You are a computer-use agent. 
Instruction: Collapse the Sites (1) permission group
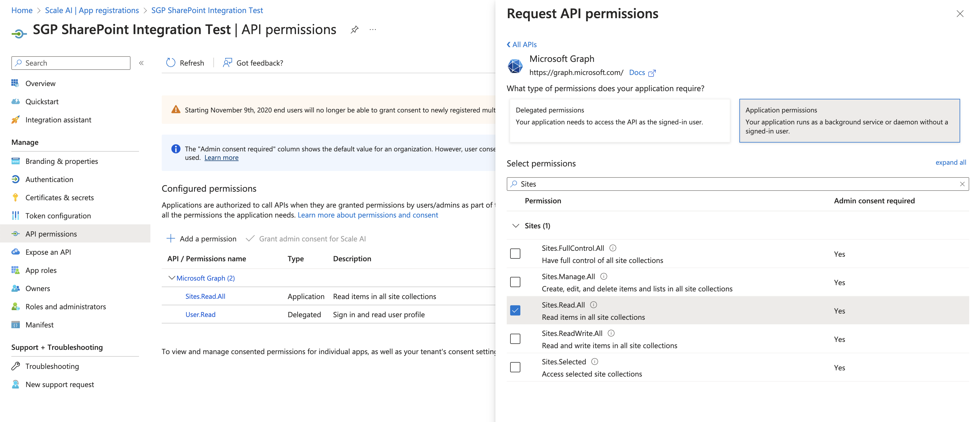(516, 226)
